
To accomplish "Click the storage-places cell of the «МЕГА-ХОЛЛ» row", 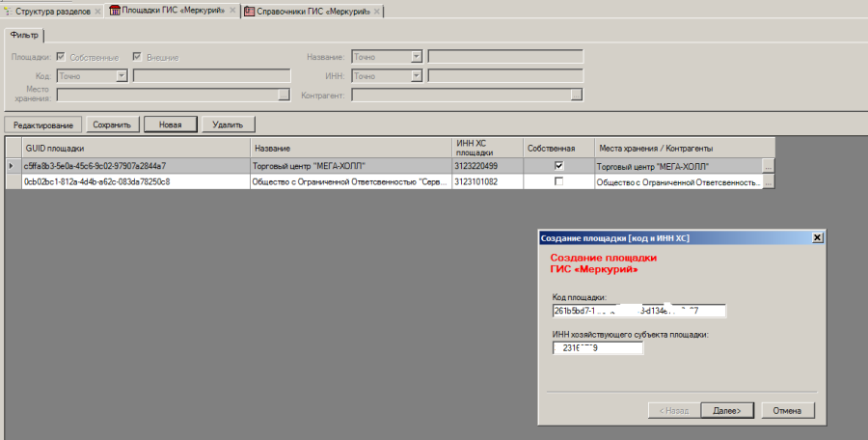I will point(679,166).
